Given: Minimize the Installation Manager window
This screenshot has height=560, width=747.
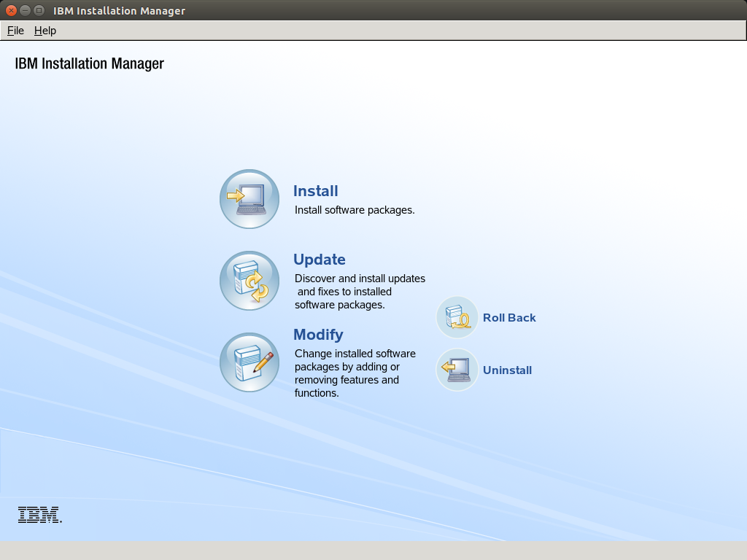Looking at the screenshot, I should coord(26,10).
